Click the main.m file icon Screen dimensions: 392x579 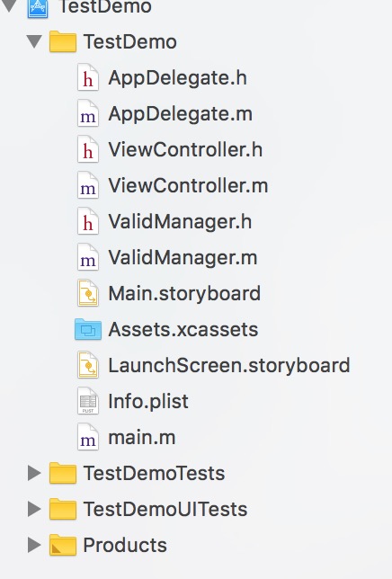88,437
